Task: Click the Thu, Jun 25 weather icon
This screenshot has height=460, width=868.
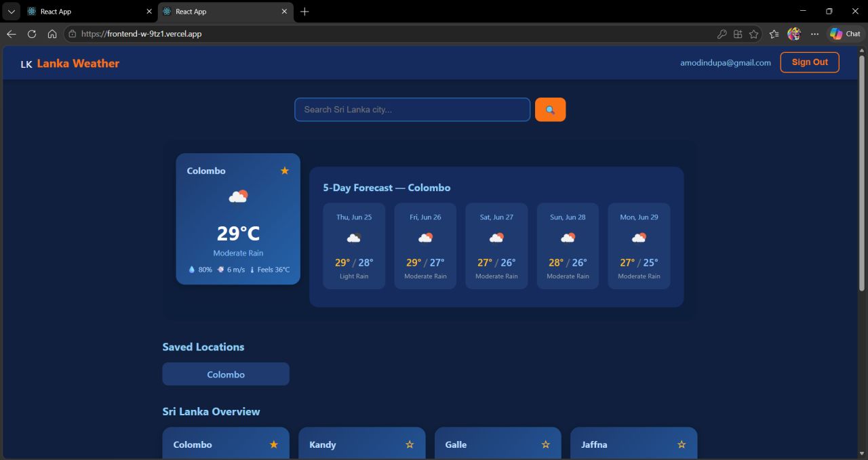Action: [354, 238]
